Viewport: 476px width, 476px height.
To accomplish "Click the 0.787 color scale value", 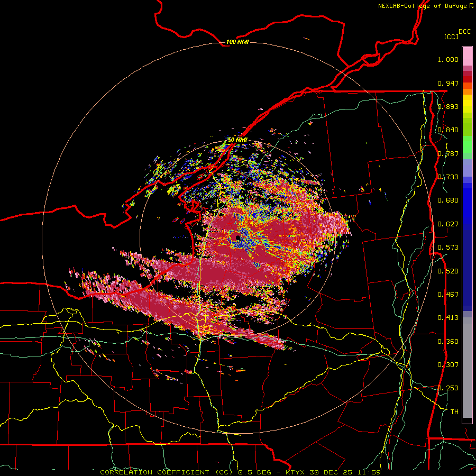I will [448, 153].
